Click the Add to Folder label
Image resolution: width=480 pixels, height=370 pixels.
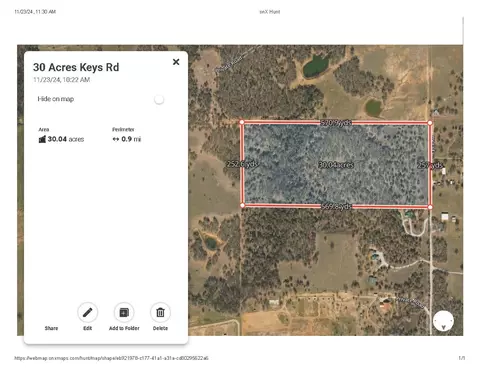point(124,328)
